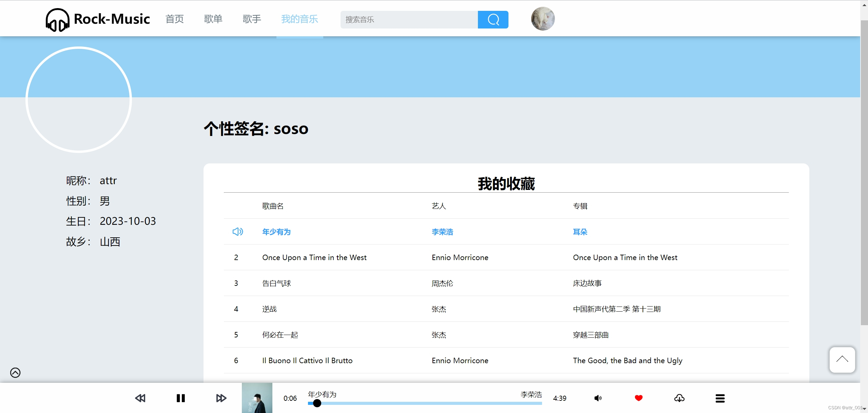Focus the 搜索音乐 search field

tap(409, 20)
